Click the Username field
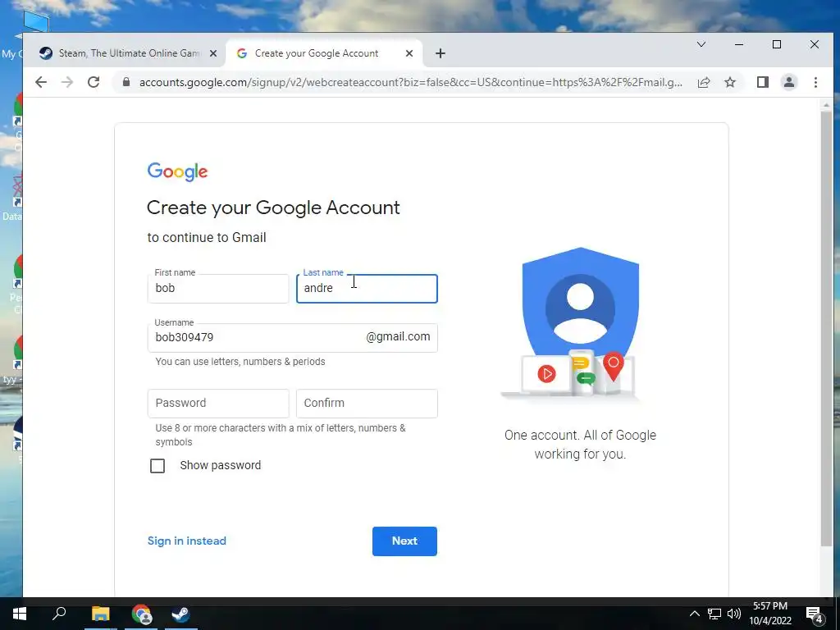The image size is (840, 630). coord(293,337)
